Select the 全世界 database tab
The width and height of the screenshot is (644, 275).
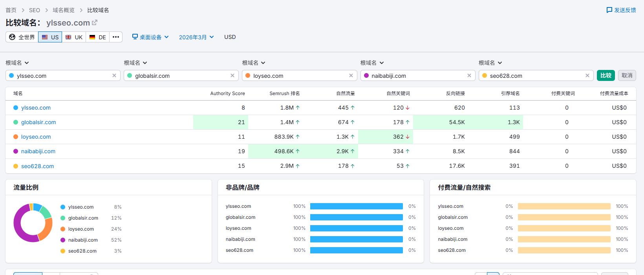(22, 37)
